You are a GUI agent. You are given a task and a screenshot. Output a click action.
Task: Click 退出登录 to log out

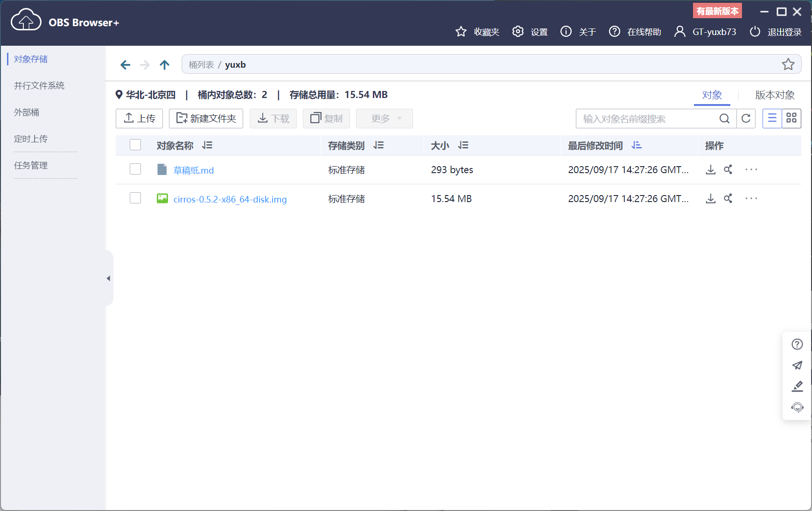(776, 32)
